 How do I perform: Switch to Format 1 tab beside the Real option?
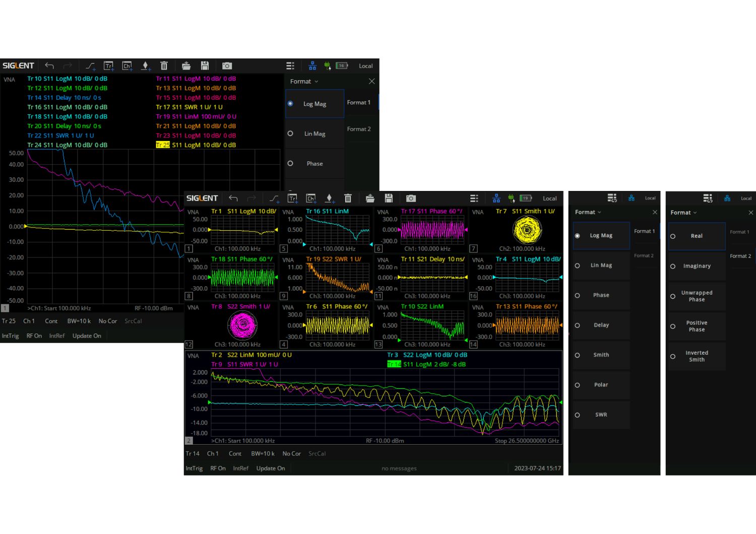click(740, 232)
